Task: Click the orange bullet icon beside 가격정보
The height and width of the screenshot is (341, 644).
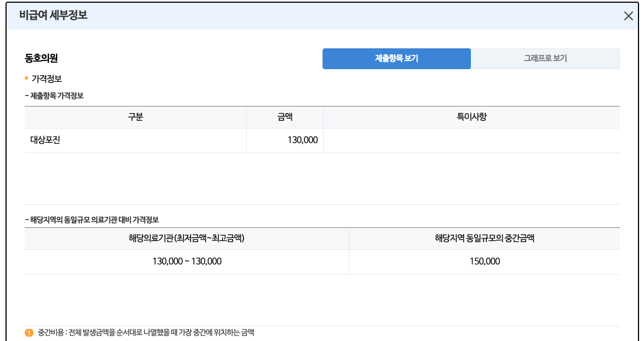Action: point(26,79)
